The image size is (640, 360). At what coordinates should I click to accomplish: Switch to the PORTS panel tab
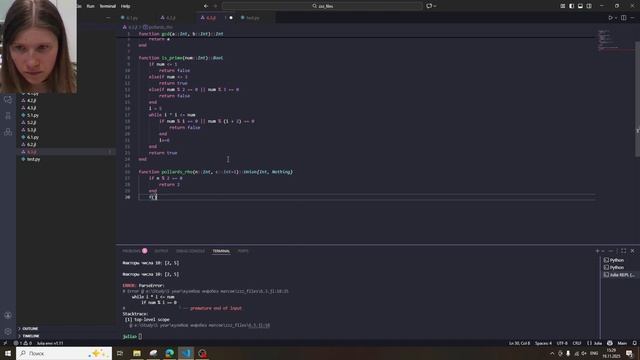[243, 251]
